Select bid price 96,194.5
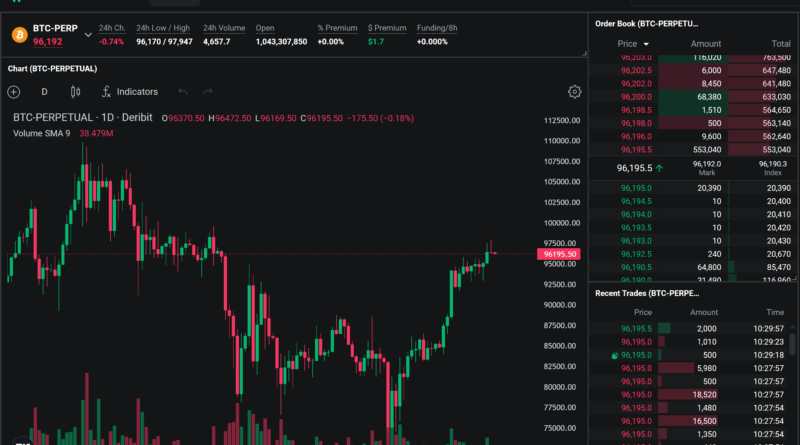 point(636,202)
